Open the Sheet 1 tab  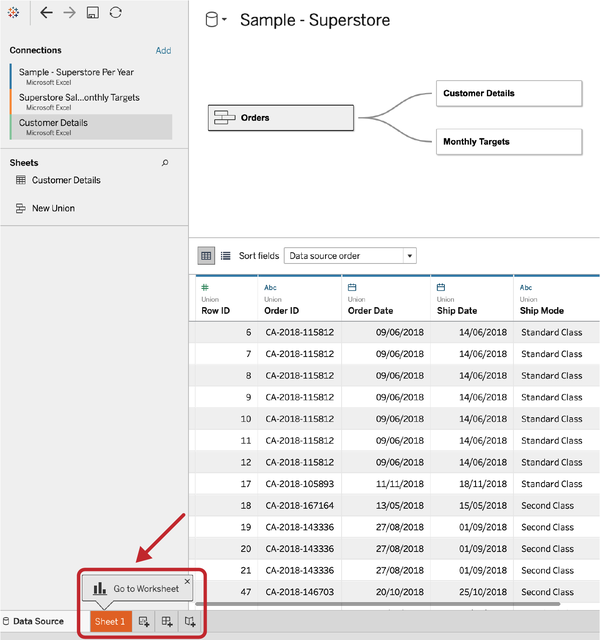coord(110,622)
